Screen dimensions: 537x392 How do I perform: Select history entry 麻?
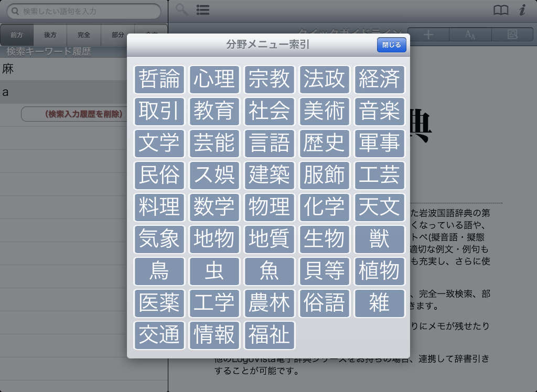tap(63, 69)
